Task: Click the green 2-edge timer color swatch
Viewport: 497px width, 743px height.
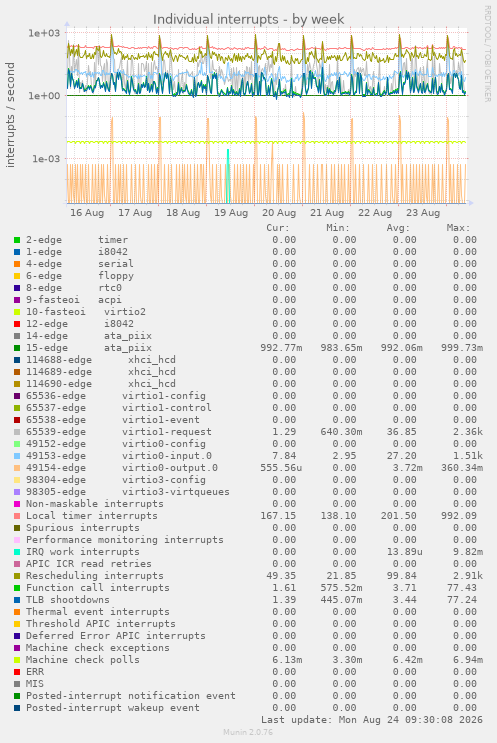Action: (x=17, y=240)
